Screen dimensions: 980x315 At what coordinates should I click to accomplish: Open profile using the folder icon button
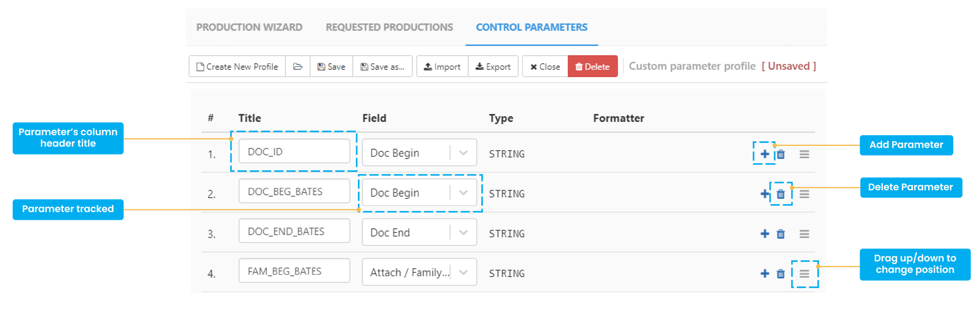tap(298, 66)
